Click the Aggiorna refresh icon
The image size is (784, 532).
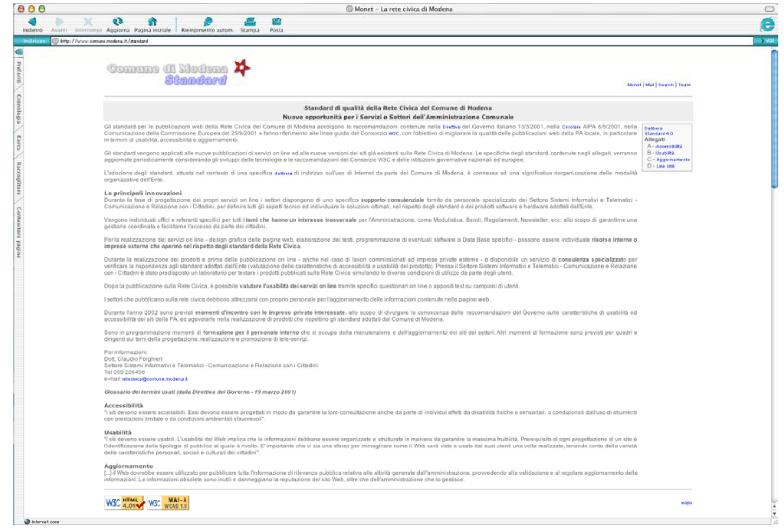point(117,22)
